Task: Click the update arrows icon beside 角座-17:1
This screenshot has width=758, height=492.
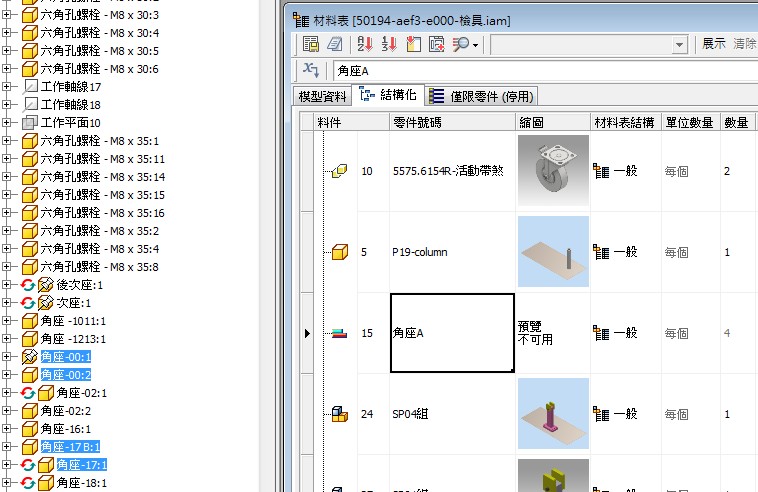Action: click(28, 465)
